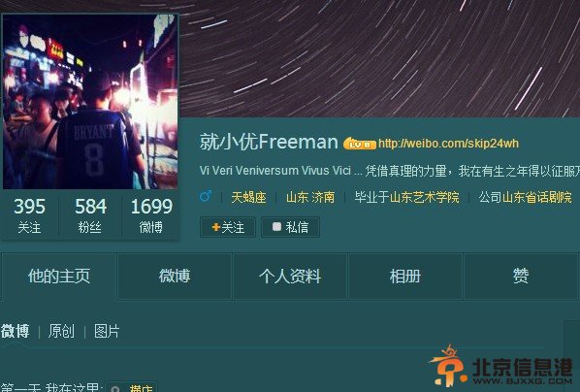Image resolution: width=580 pixels, height=392 pixels.
Task: Open the 赞 likes tab
Action: coord(521,277)
